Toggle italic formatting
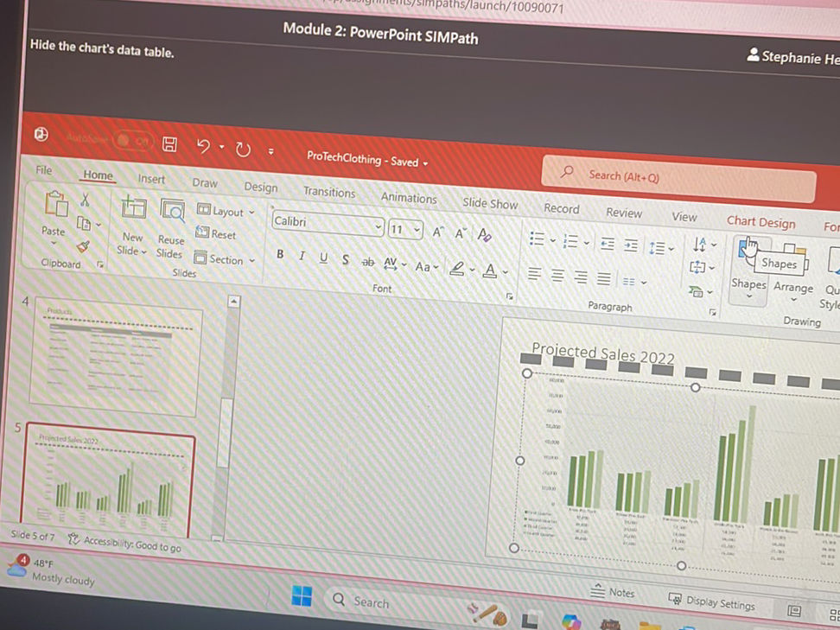Image resolution: width=840 pixels, height=630 pixels. (x=302, y=256)
